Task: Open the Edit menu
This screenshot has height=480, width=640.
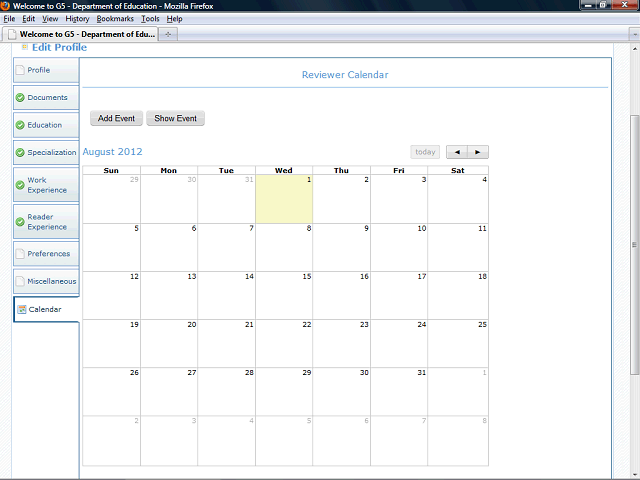Action: tap(28, 19)
